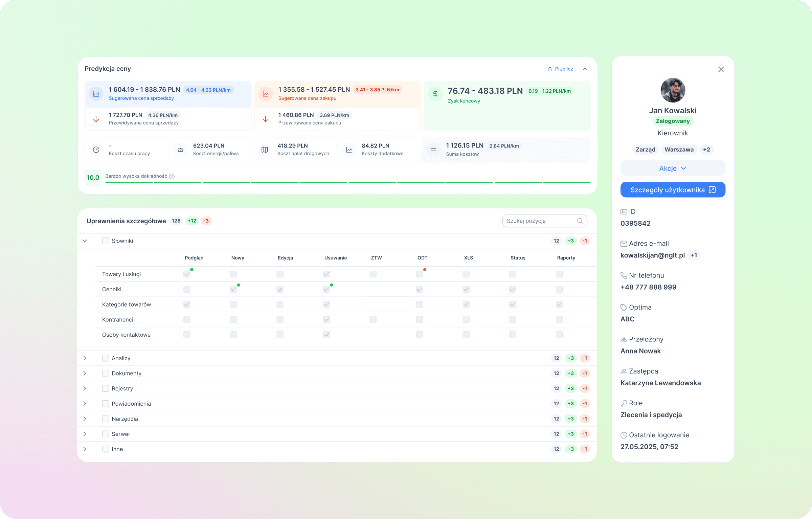
Task: Click the map icon for Koszt opłat drogowych
Action: click(265, 150)
